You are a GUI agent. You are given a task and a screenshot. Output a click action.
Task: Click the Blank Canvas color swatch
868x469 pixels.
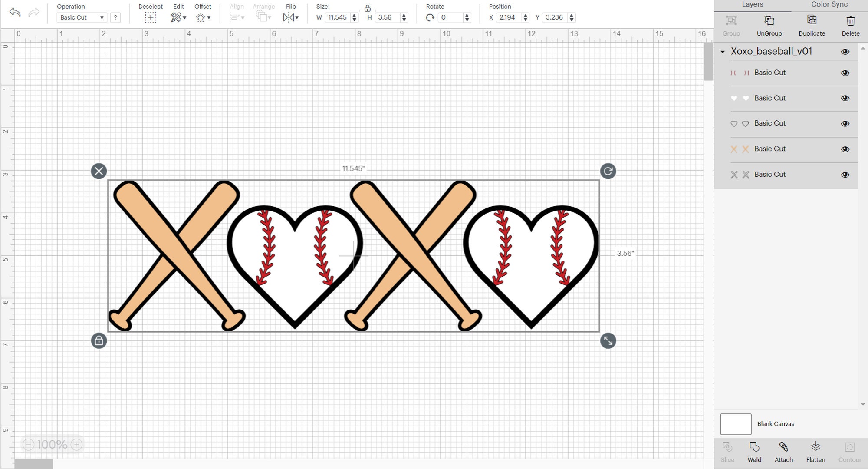pos(735,424)
